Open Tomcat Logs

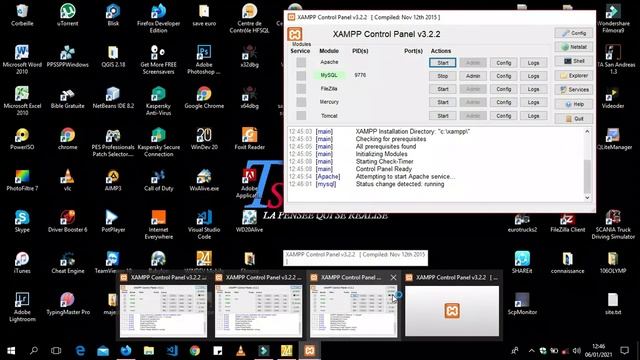tap(533, 116)
